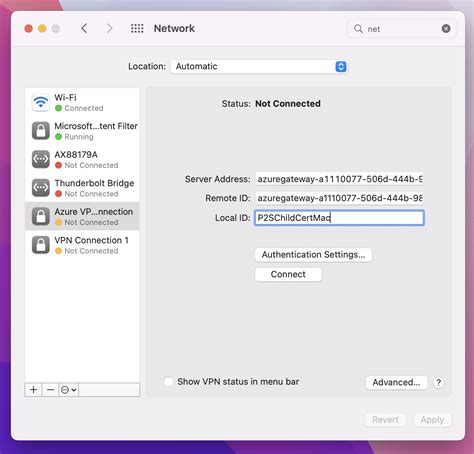
Task: Click the Thunderbolt Bridge icon
Action: 41,188
